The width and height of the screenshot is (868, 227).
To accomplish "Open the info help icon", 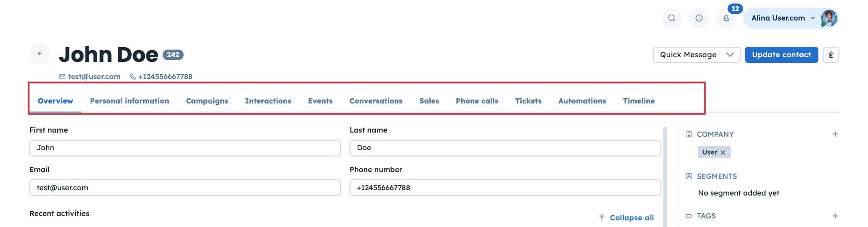I will coord(699,18).
